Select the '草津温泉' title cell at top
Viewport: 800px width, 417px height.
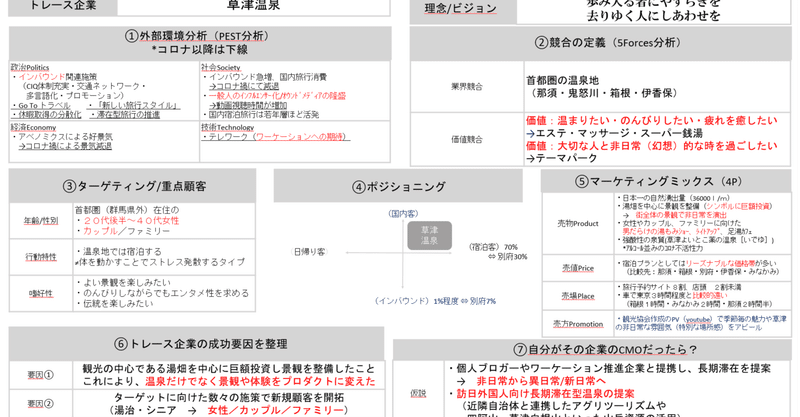point(254,6)
